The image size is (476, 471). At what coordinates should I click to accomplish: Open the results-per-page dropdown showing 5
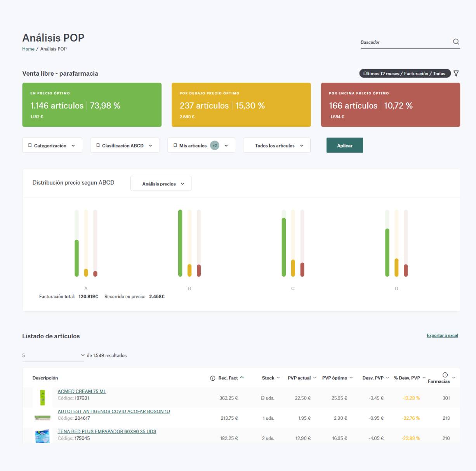point(53,355)
